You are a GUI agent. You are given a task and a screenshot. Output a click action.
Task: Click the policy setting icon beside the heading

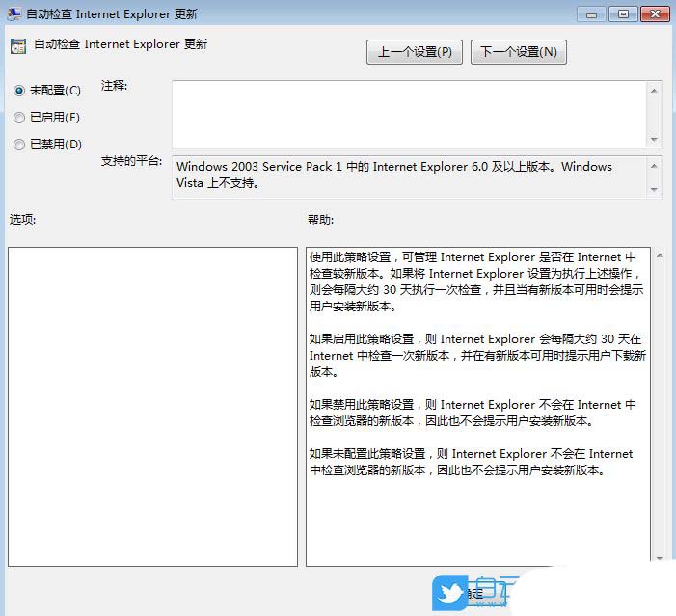pos(18,46)
